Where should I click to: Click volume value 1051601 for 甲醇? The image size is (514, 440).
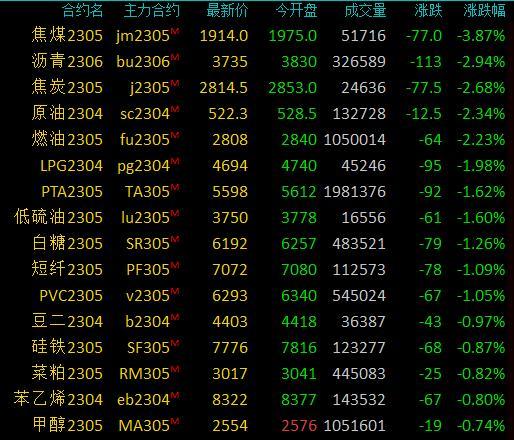(x=355, y=426)
